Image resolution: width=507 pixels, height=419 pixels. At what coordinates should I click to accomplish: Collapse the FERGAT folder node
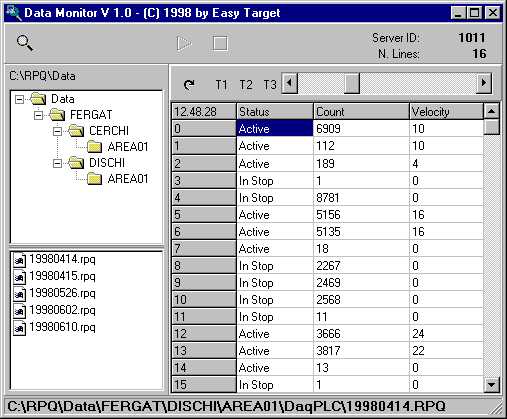coord(39,115)
